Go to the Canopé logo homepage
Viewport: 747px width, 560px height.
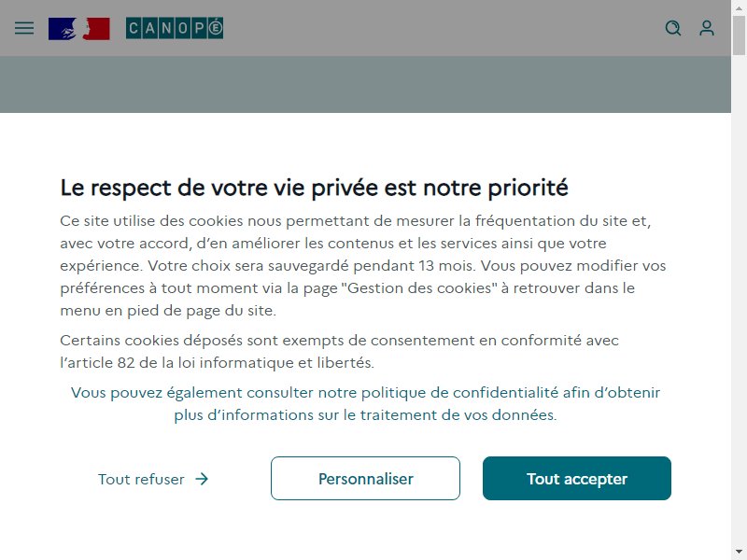point(175,29)
